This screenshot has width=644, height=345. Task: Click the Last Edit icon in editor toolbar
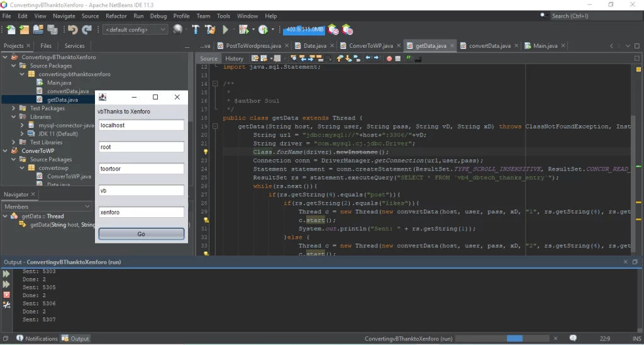pyautogui.click(x=255, y=59)
